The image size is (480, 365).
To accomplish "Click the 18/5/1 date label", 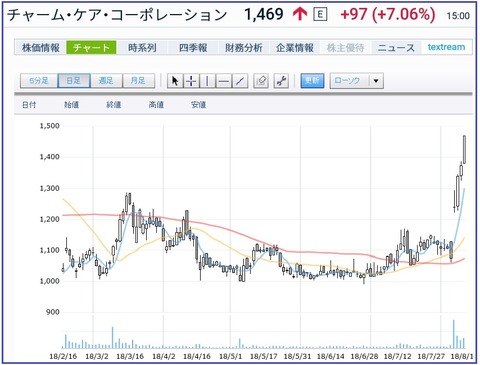I will (230, 356).
